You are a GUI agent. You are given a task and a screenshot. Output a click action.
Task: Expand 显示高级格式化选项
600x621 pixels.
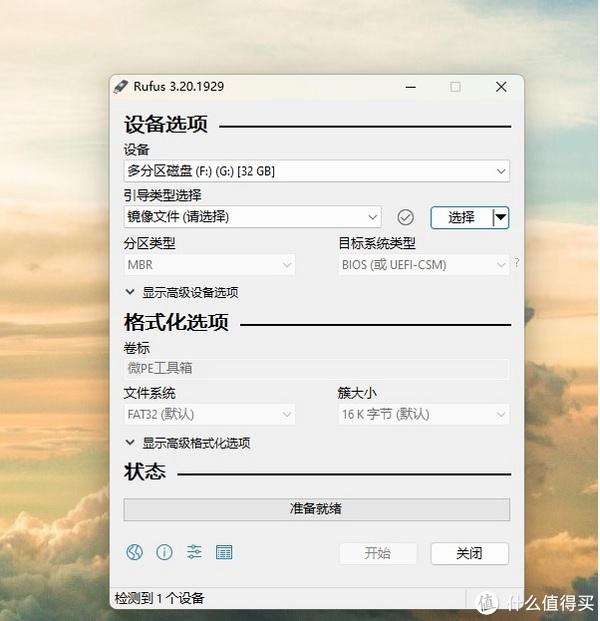tap(188, 443)
